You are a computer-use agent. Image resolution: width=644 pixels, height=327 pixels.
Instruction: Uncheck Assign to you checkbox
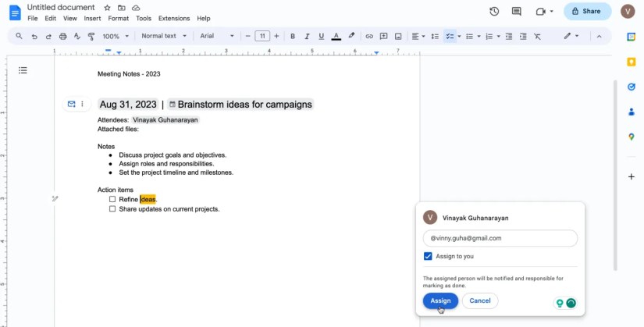428,256
